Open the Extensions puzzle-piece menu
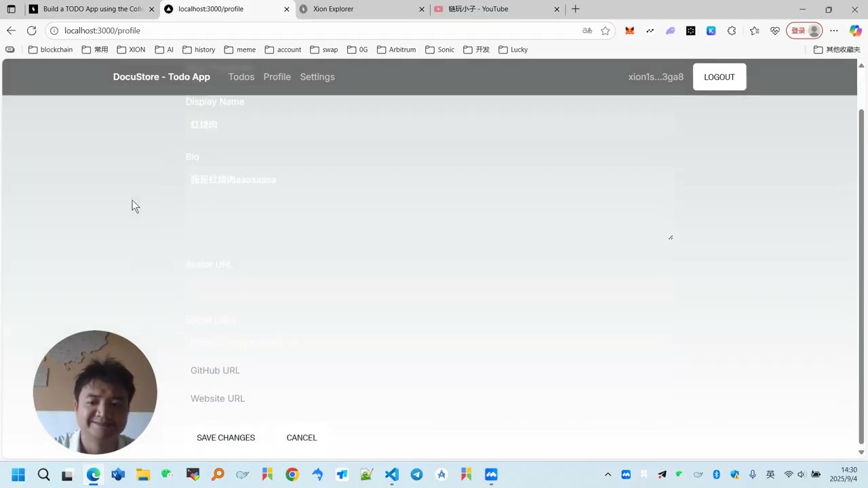 [732, 30]
